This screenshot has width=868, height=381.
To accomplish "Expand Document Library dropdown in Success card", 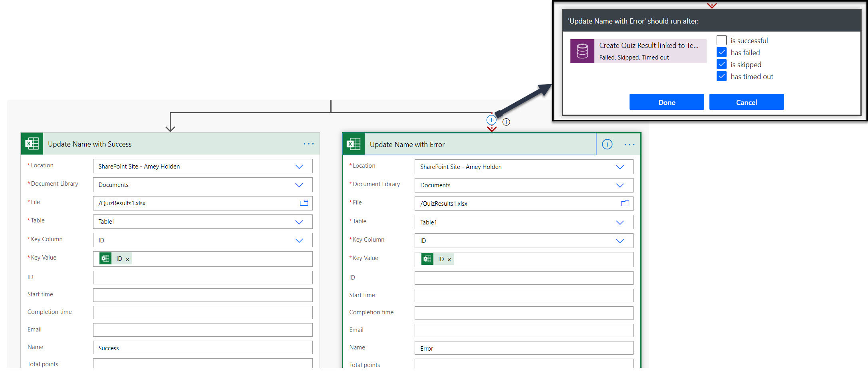I will pos(299,185).
